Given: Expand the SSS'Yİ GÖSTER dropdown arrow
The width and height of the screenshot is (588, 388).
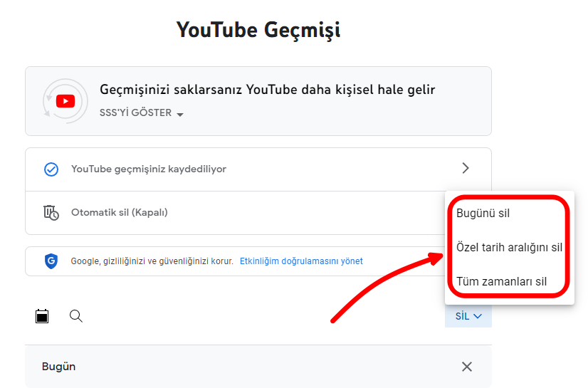Looking at the screenshot, I should pos(179,115).
